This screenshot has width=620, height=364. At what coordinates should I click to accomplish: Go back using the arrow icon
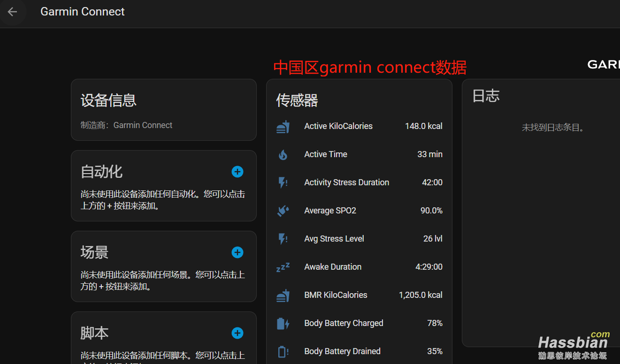[12, 12]
